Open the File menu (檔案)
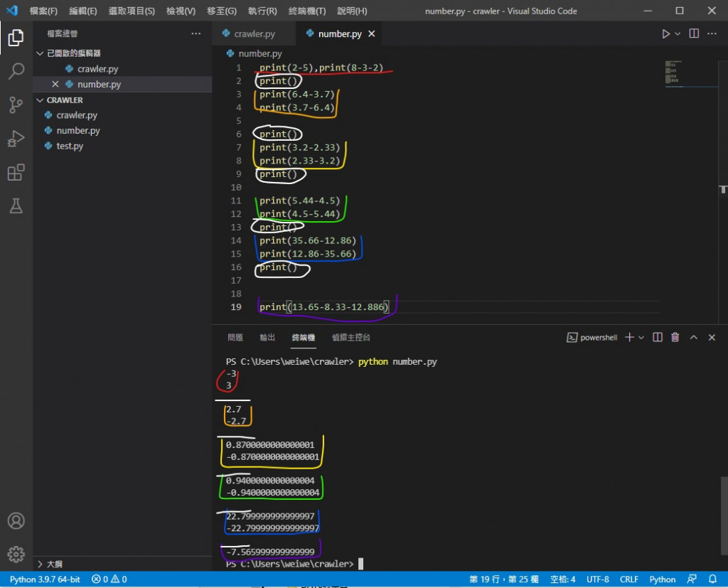 (43, 11)
